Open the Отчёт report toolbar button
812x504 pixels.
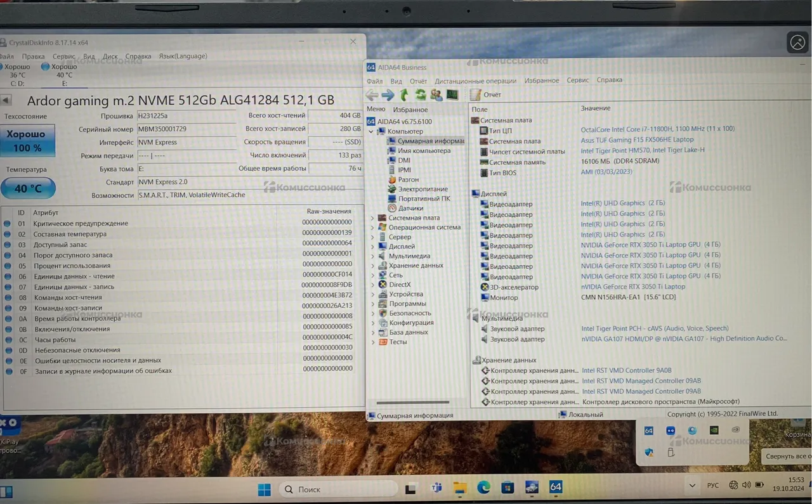[485, 94]
